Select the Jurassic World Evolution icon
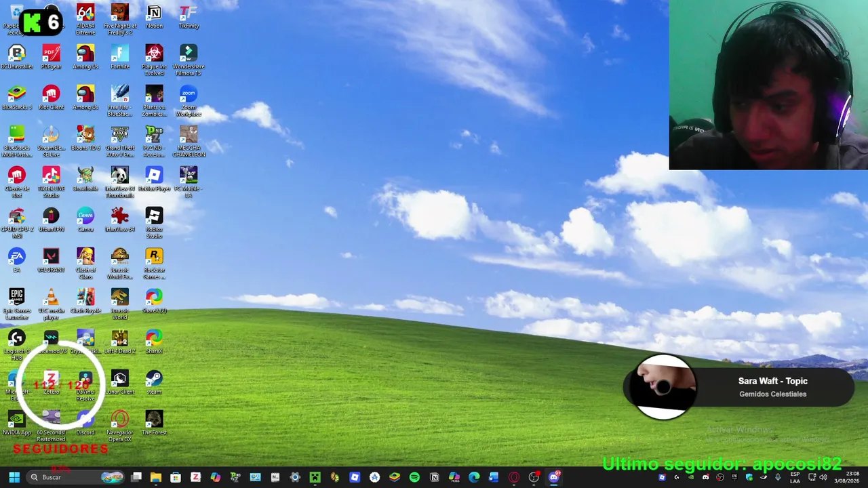The width and height of the screenshot is (868, 488). tap(120, 264)
